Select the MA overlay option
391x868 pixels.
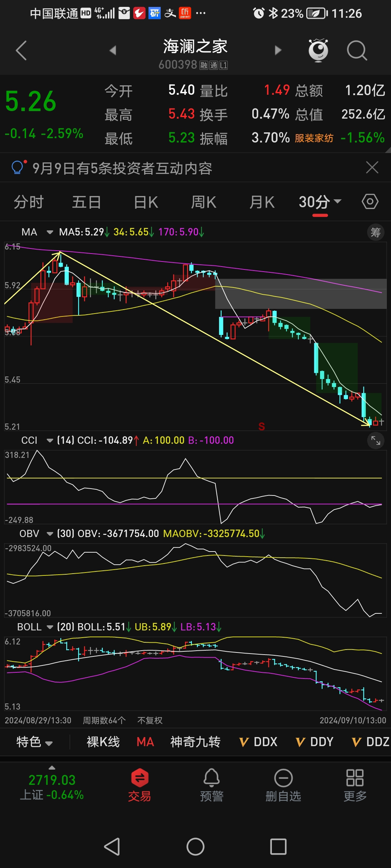click(x=145, y=742)
